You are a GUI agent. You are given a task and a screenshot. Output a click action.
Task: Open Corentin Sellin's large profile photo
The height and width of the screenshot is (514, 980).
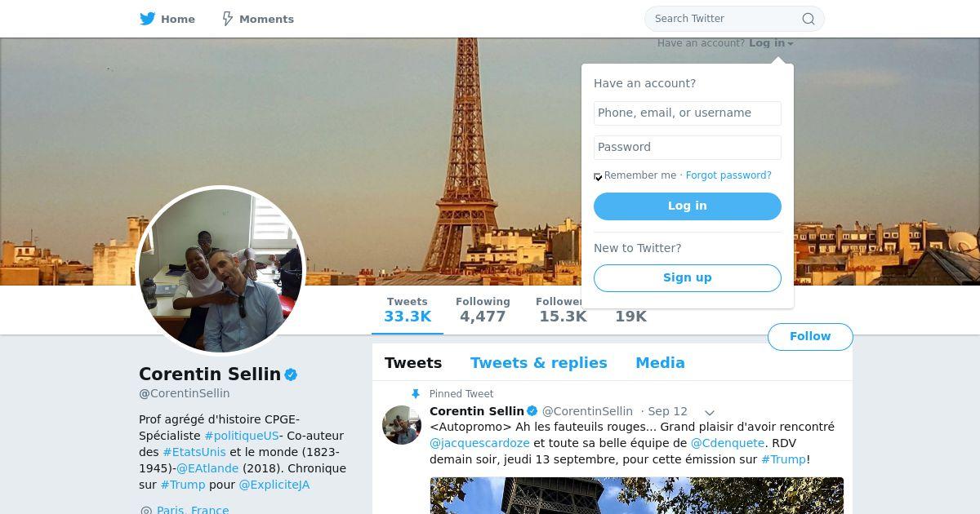coord(220,271)
